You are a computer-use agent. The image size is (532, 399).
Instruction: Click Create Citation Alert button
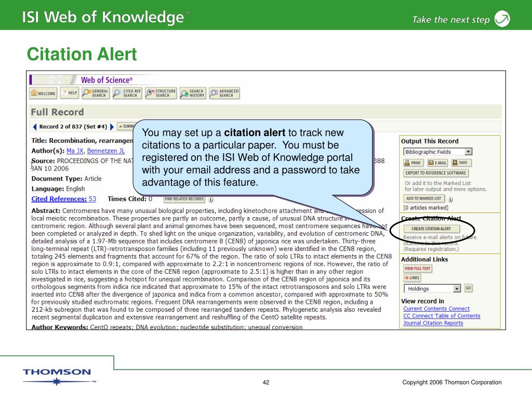pyautogui.click(x=431, y=229)
